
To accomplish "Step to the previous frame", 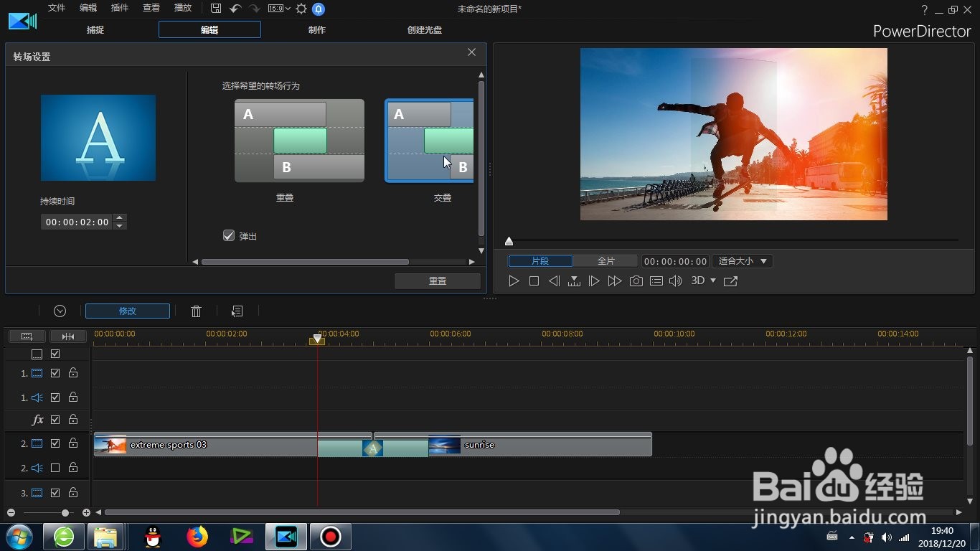I will (x=554, y=281).
